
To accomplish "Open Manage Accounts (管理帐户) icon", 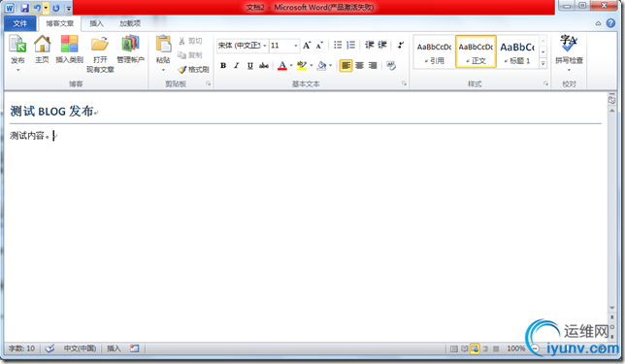I will (130, 44).
